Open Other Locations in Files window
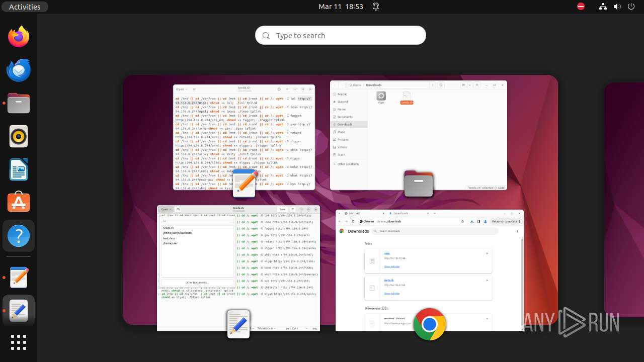Image resolution: width=644 pixels, height=362 pixels. [349, 164]
